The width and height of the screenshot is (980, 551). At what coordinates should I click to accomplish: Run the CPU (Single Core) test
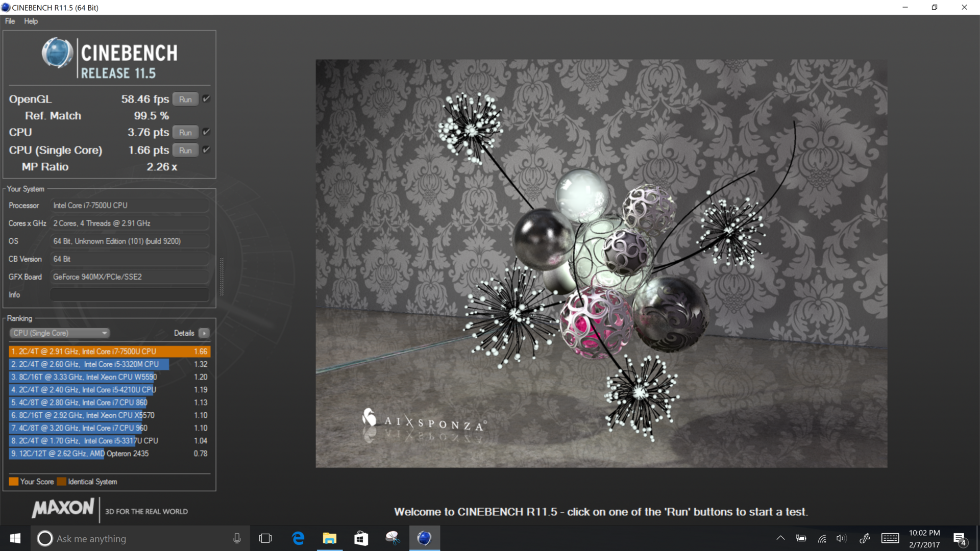click(x=185, y=151)
